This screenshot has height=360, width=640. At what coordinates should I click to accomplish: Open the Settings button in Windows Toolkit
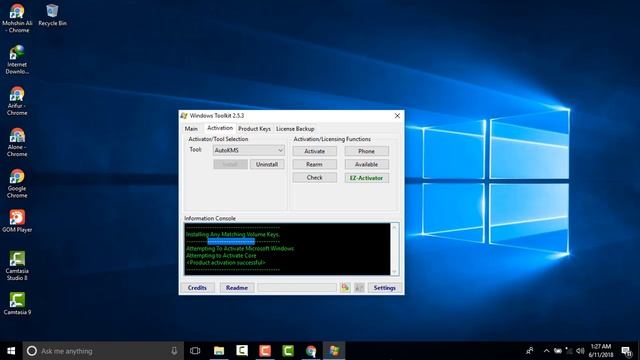click(384, 288)
